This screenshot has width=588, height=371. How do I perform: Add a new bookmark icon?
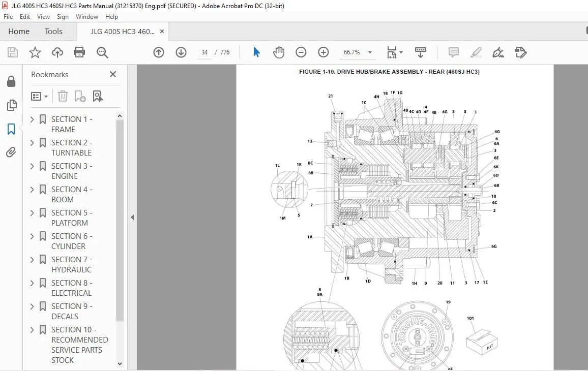pos(80,97)
